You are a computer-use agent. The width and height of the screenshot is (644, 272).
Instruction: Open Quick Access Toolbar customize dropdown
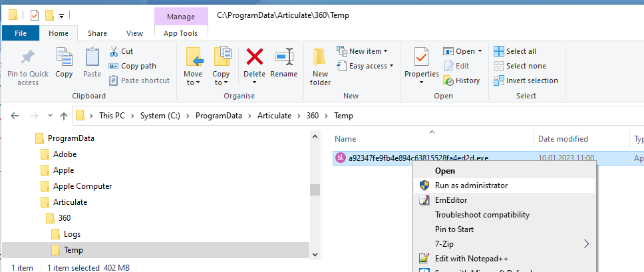tap(62, 16)
